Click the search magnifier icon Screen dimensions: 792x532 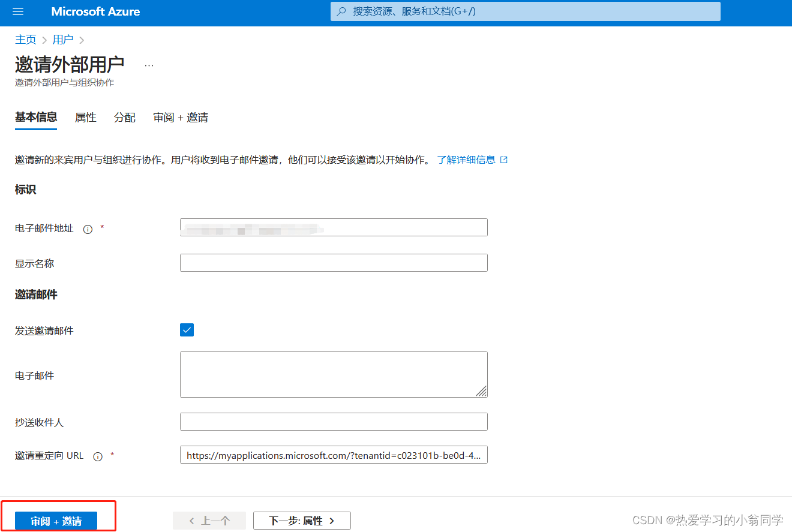click(x=341, y=11)
